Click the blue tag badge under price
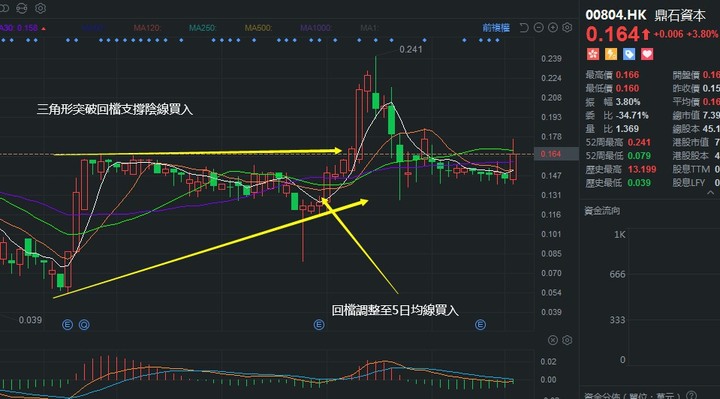 point(629,54)
